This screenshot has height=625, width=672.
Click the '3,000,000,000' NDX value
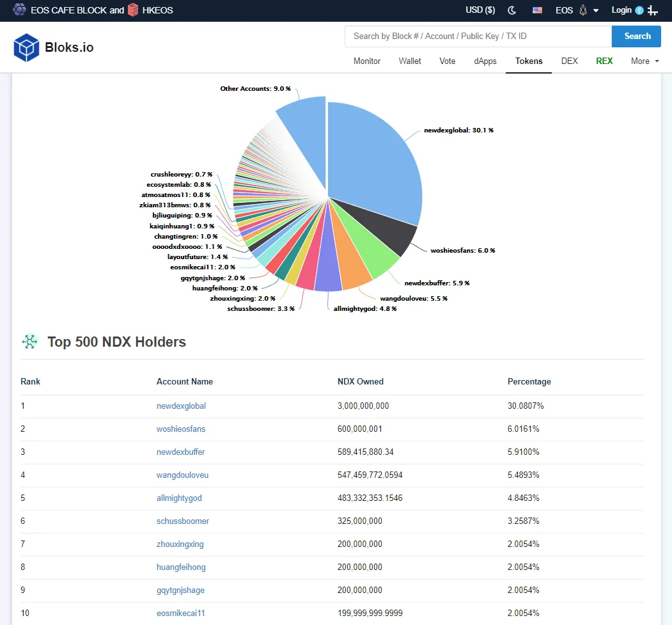coord(363,406)
